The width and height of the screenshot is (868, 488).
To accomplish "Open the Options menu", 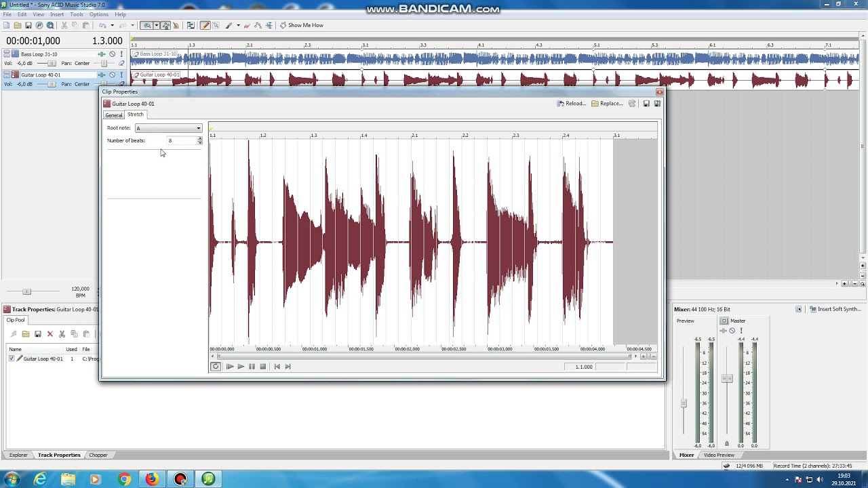I will (x=99, y=14).
